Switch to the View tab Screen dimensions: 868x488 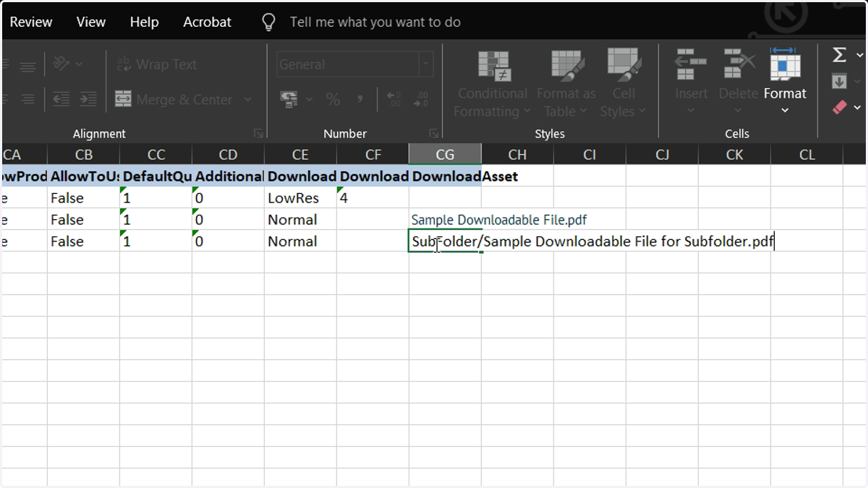[x=91, y=22]
